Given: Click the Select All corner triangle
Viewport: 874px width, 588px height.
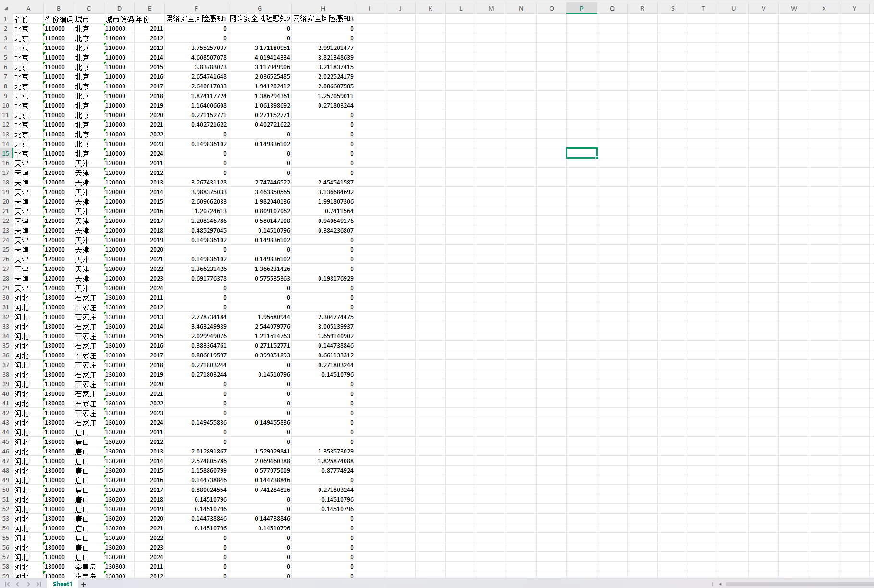Looking at the screenshot, I should pos(6,8).
